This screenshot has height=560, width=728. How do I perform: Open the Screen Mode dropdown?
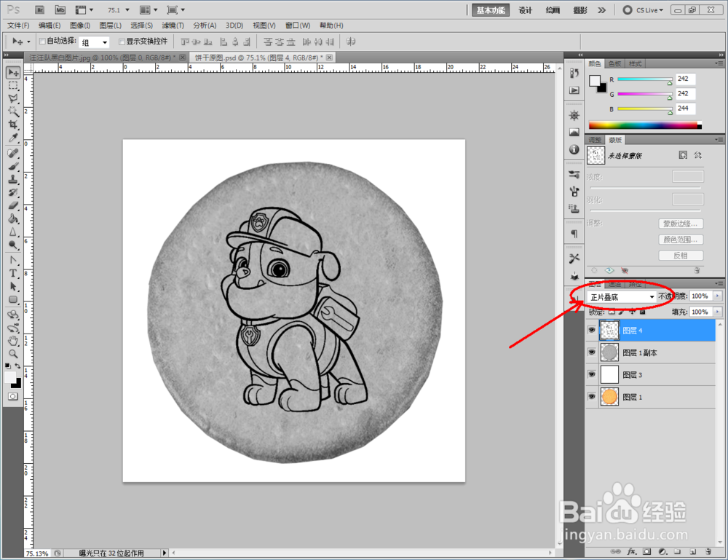(x=176, y=9)
